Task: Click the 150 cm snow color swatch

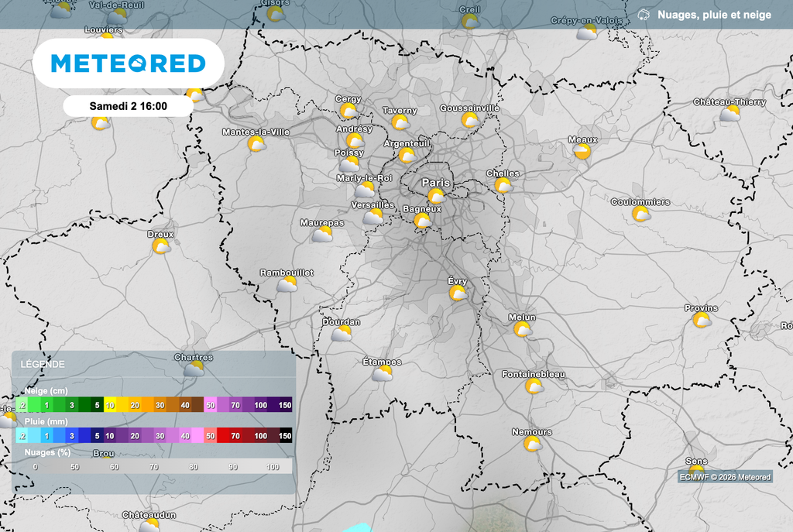Action: pyautogui.click(x=284, y=405)
